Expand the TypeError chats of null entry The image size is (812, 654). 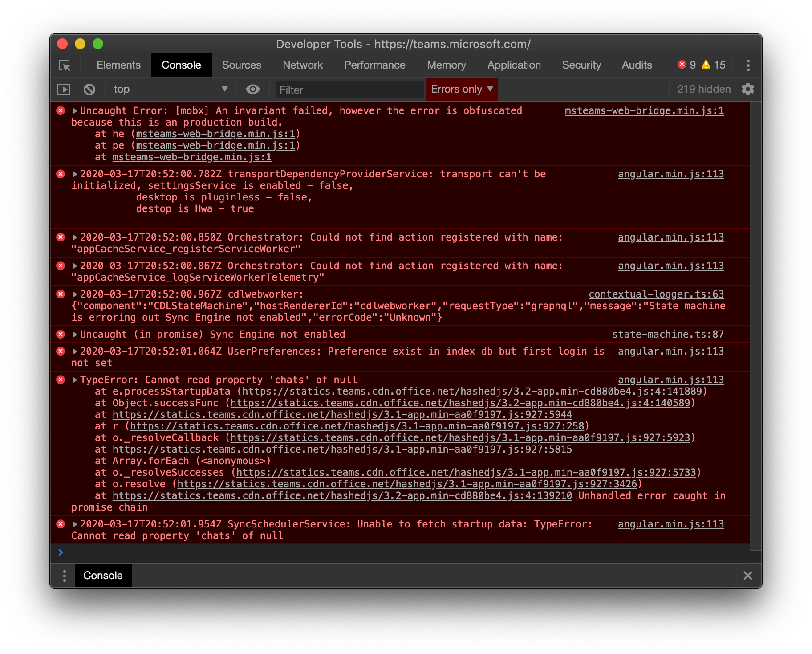(75, 380)
